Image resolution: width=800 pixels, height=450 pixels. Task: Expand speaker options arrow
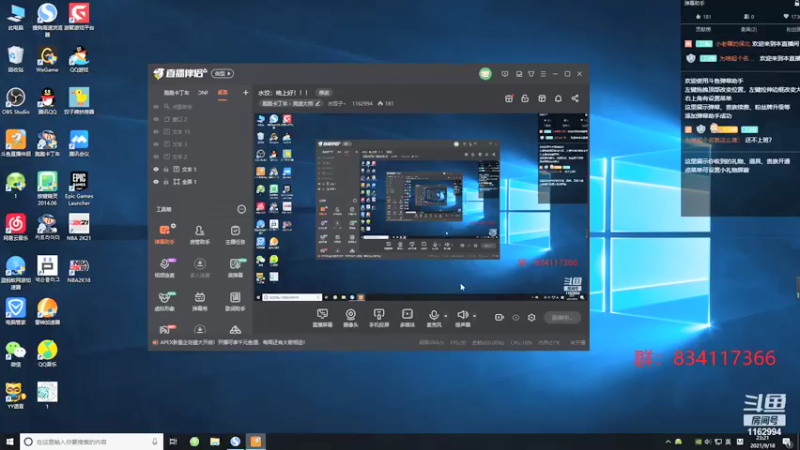[474, 316]
